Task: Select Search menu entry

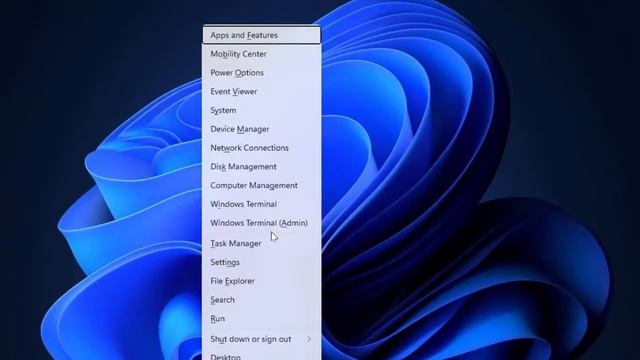Action: (x=262, y=300)
